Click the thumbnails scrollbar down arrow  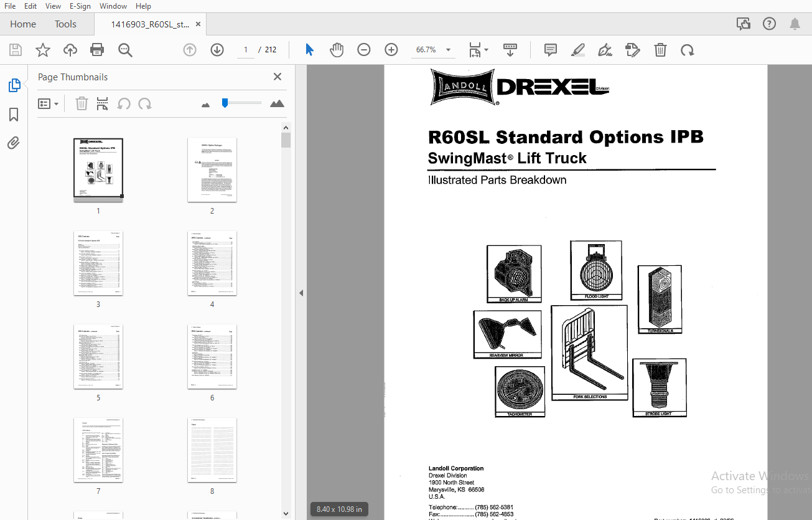286,514
